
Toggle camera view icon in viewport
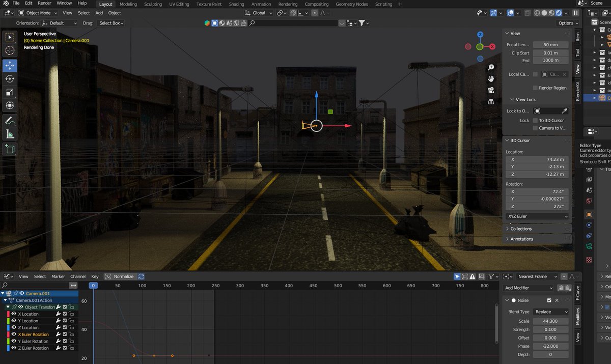(x=491, y=90)
